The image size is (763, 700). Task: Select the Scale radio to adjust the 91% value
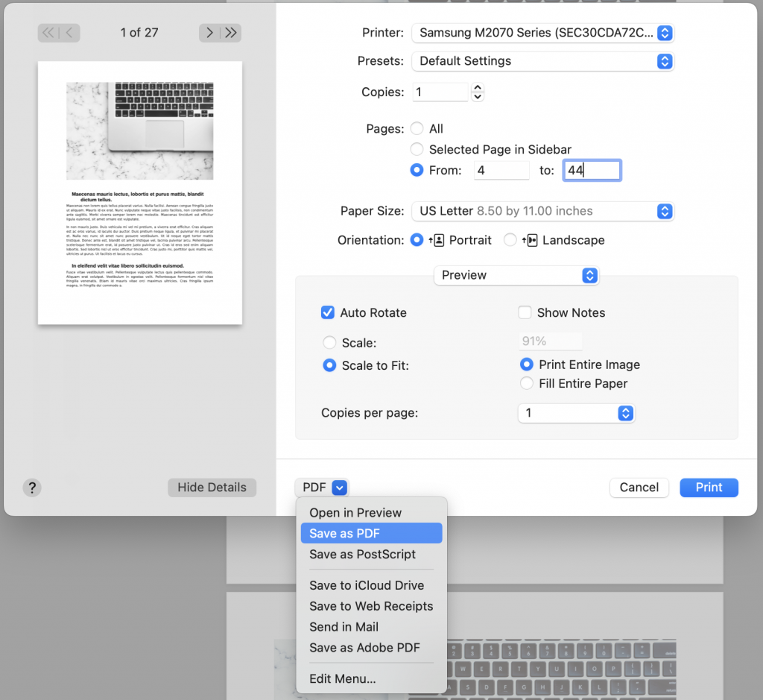(x=328, y=342)
